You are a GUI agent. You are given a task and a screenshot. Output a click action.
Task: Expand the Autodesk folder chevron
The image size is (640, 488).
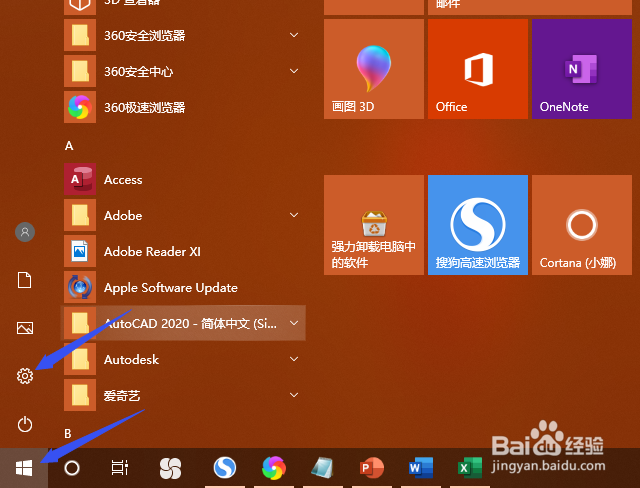(294, 359)
